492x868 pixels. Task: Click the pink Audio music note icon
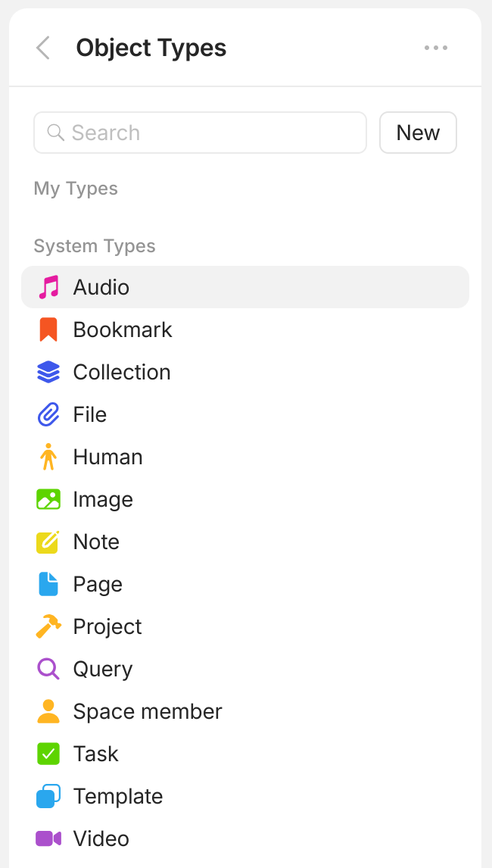tap(48, 288)
